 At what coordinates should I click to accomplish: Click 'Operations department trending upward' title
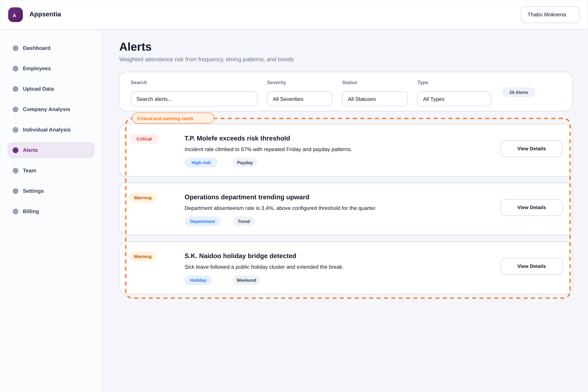pos(247,197)
